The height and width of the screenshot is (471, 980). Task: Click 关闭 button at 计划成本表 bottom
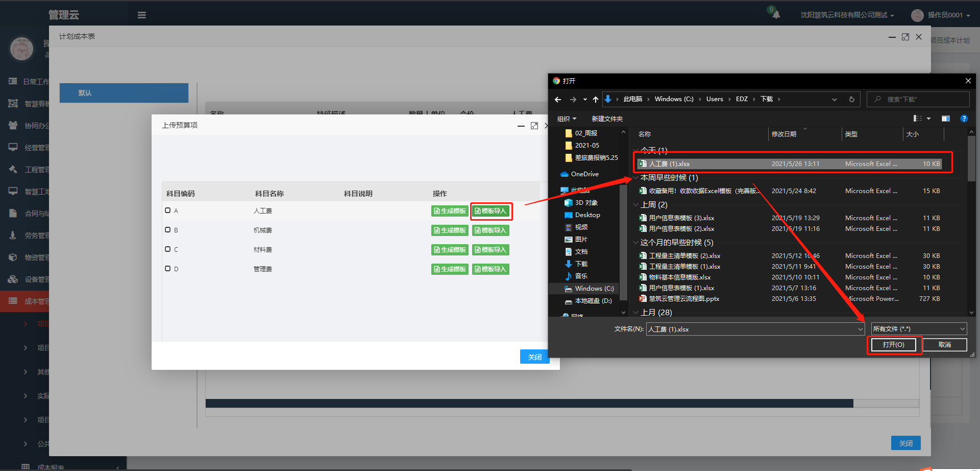click(905, 443)
